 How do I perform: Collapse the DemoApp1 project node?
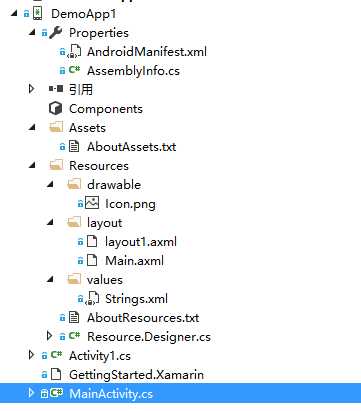pos(14,13)
